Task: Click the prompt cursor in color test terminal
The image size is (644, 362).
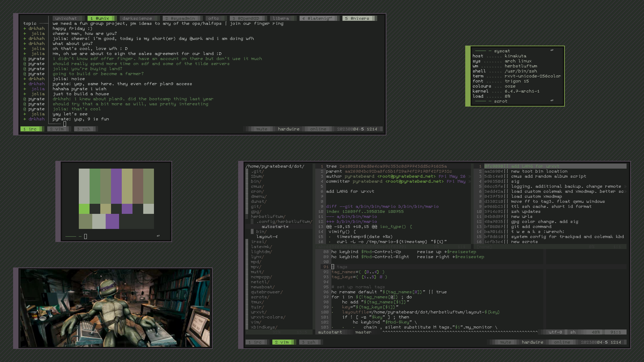Action: (x=86, y=237)
